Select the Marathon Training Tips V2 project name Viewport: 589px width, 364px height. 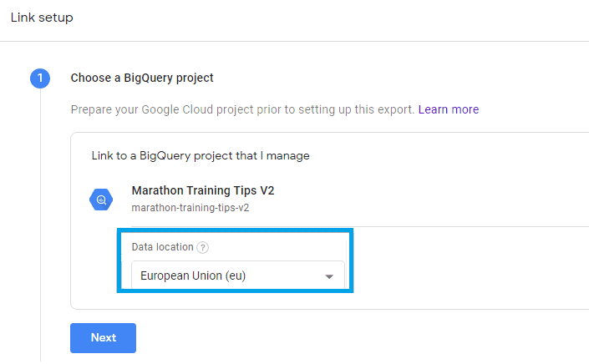point(203,190)
